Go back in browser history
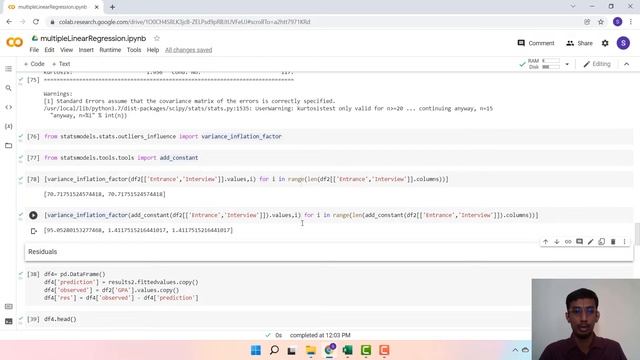This screenshot has height=360, width=640. tap(9, 22)
